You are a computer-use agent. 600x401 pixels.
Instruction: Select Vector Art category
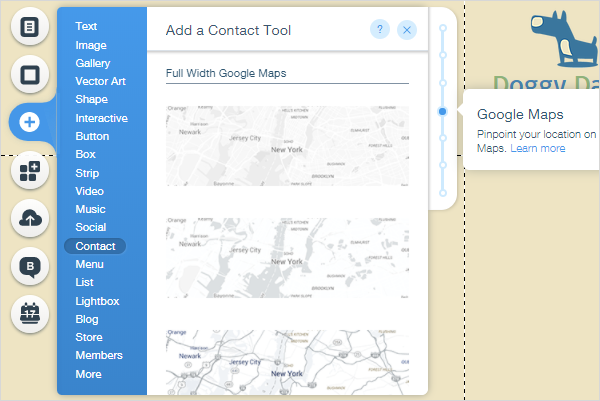click(x=100, y=81)
